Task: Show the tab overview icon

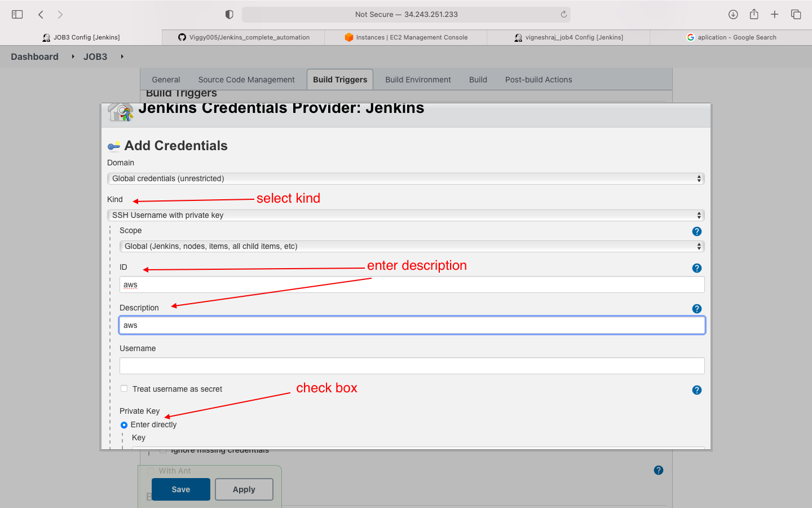Action: point(796,14)
